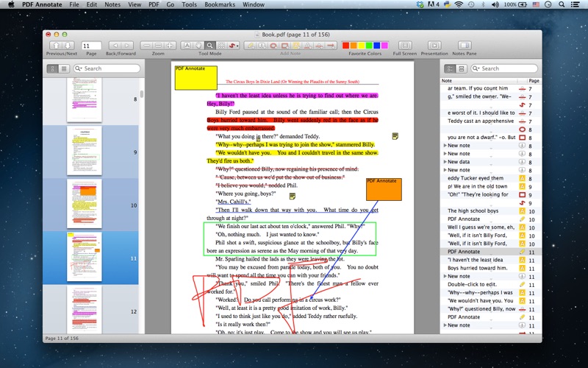Click the Back history arrow button
Viewport: 588px width, 368px height.
tap(115, 46)
